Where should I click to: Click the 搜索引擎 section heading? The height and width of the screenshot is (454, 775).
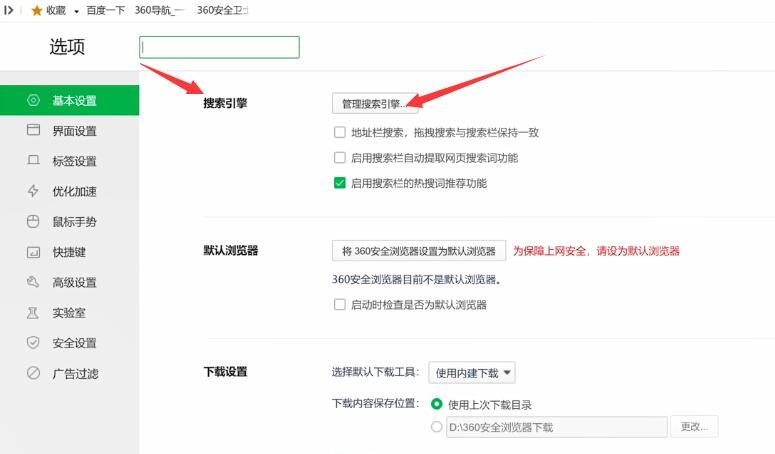pyautogui.click(x=225, y=103)
